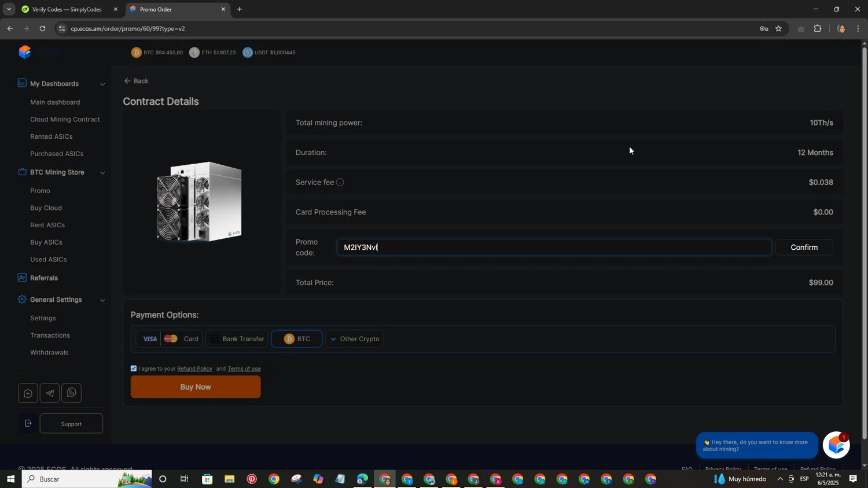The width and height of the screenshot is (868, 488).
Task: Click the ETH price ticker icon
Action: 194,53
